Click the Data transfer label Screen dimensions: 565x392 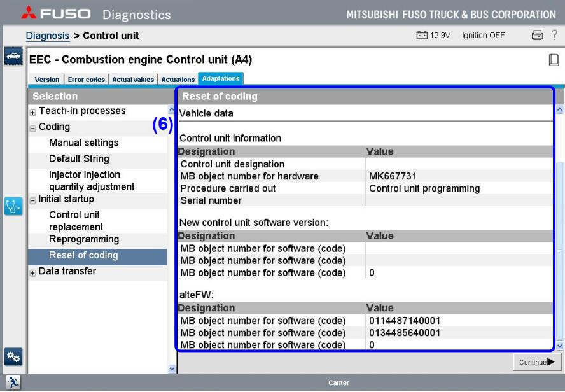click(x=67, y=271)
